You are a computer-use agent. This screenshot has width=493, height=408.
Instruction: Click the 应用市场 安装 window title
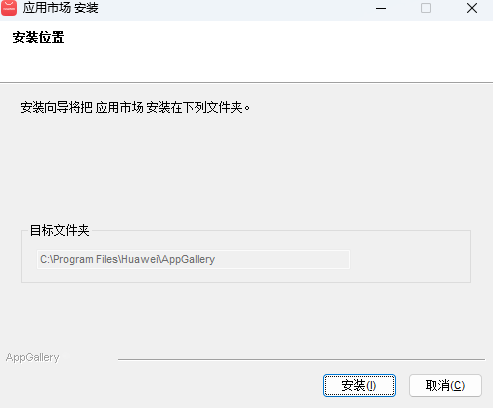click(x=60, y=8)
